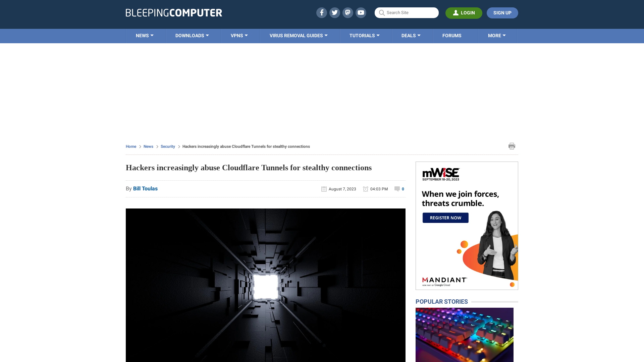This screenshot has width=644, height=362.
Task: Click the BleepingComputer Twitter icon
Action: coord(334,12)
